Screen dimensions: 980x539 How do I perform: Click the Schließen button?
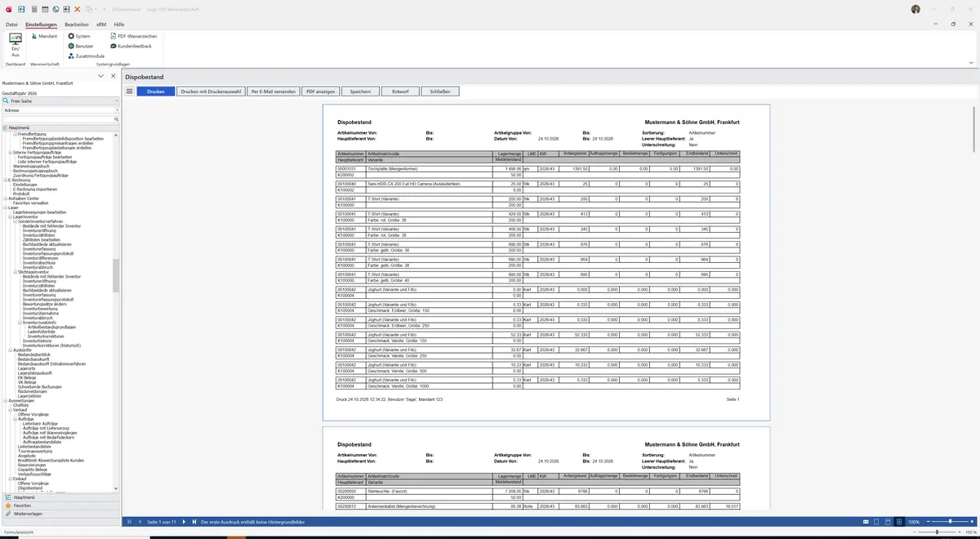pos(440,91)
